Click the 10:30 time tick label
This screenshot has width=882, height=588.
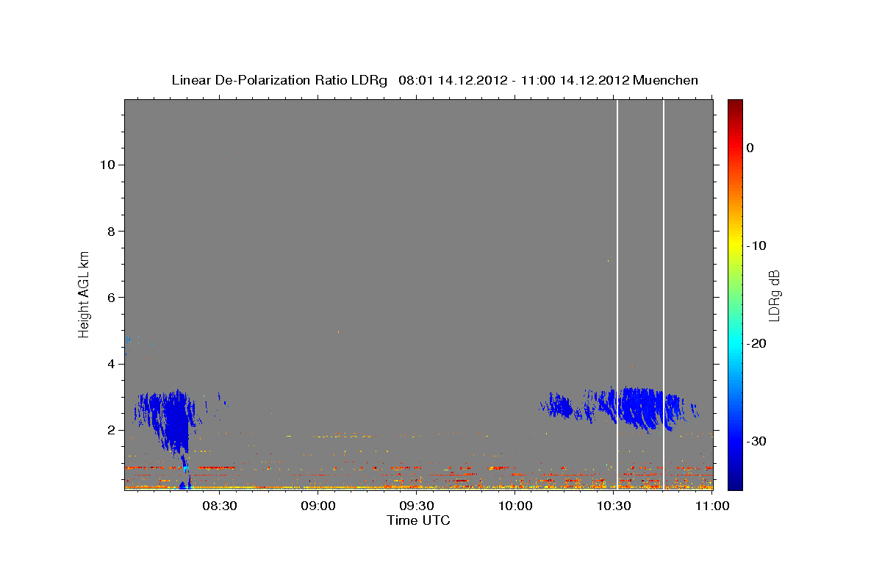[x=614, y=506]
